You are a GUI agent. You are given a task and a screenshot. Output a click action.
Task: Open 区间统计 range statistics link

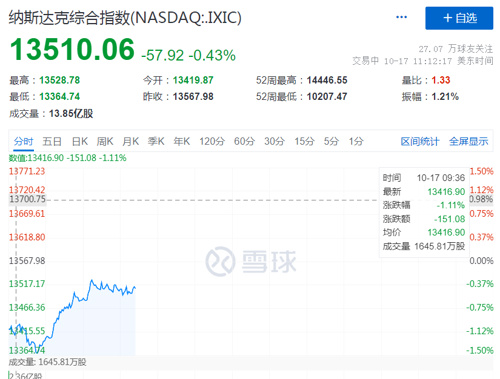[420, 141]
